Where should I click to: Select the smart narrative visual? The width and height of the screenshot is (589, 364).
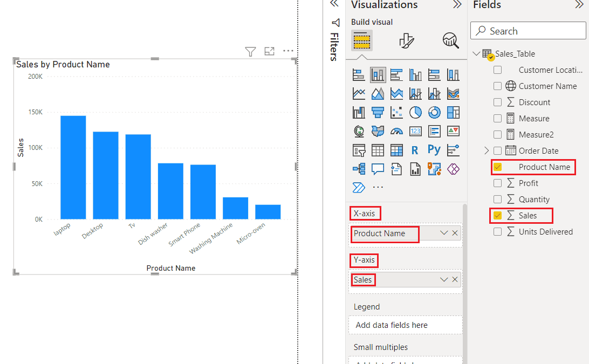396,169
